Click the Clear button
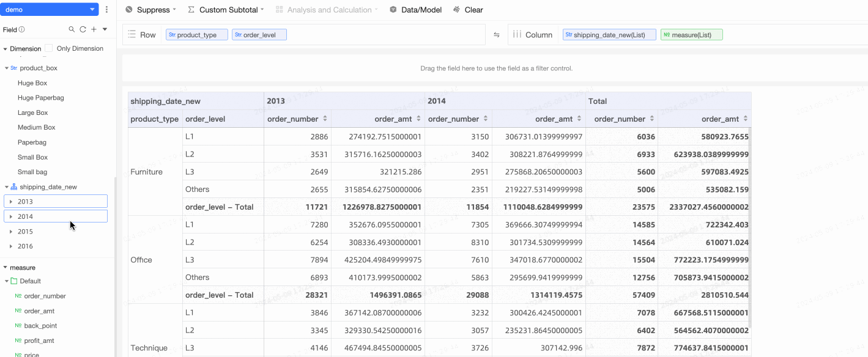The width and height of the screenshot is (868, 357). tap(468, 10)
